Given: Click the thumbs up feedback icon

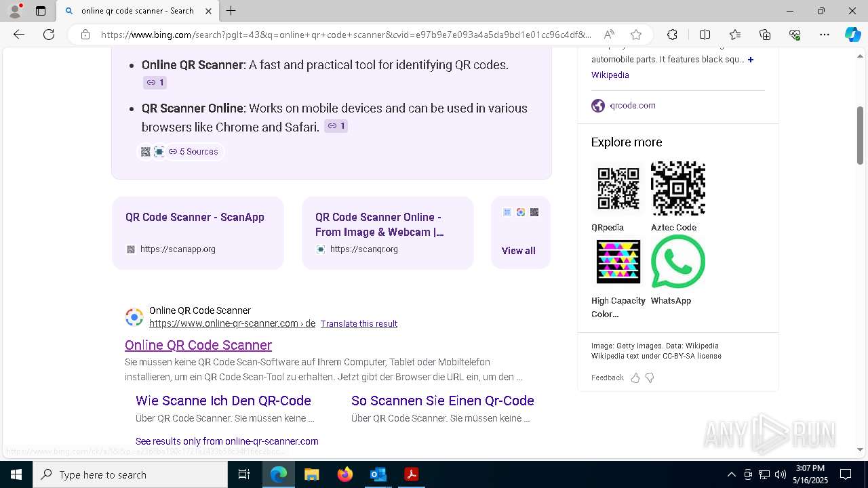Looking at the screenshot, I should tap(635, 378).
